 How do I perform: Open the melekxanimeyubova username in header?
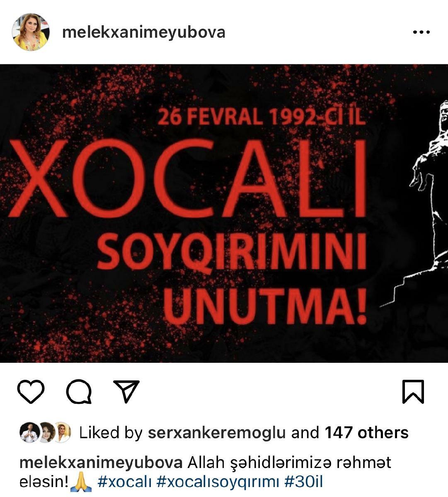pos(144,32)
